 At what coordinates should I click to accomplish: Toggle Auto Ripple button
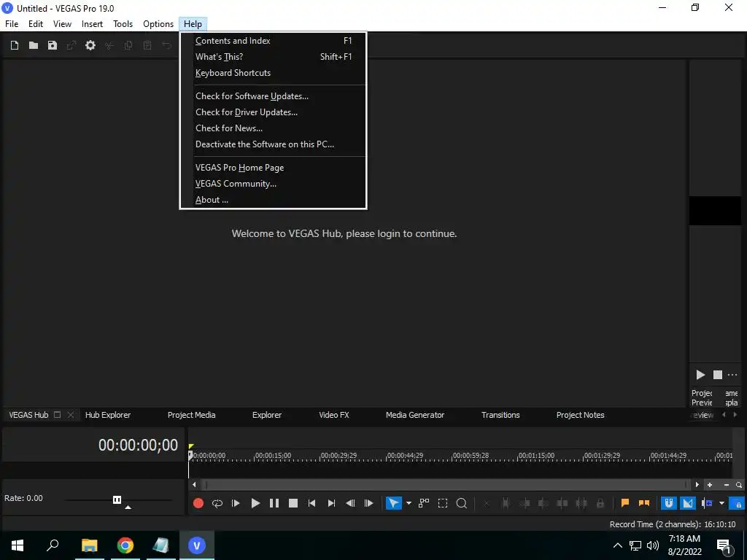(707, 503)
